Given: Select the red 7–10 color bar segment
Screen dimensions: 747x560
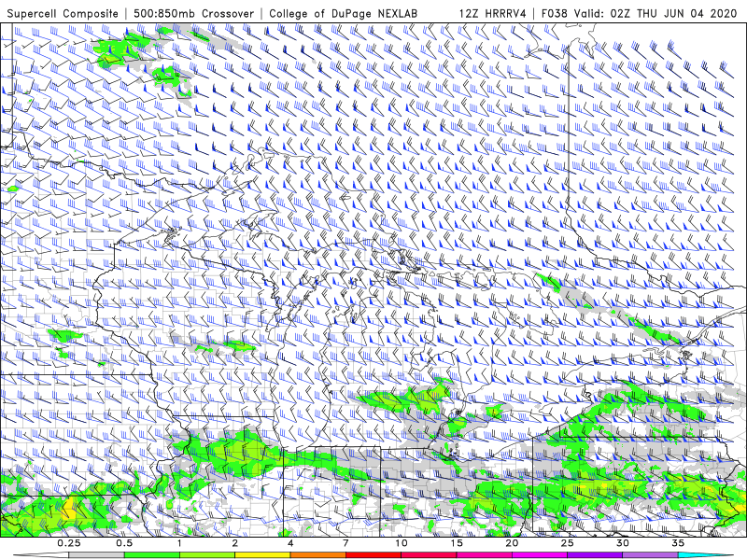Looking at the screenshot, I should [x=373, y=555].
